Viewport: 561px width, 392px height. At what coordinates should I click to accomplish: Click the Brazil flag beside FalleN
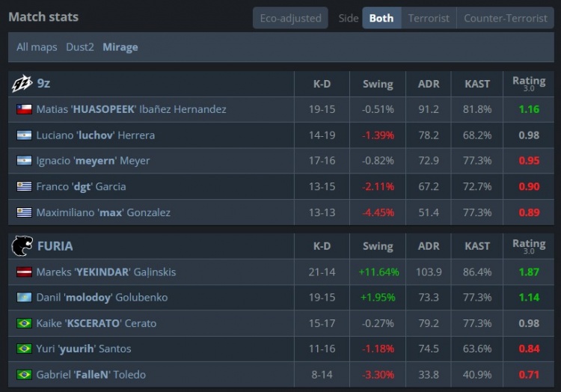coord(25,375)
